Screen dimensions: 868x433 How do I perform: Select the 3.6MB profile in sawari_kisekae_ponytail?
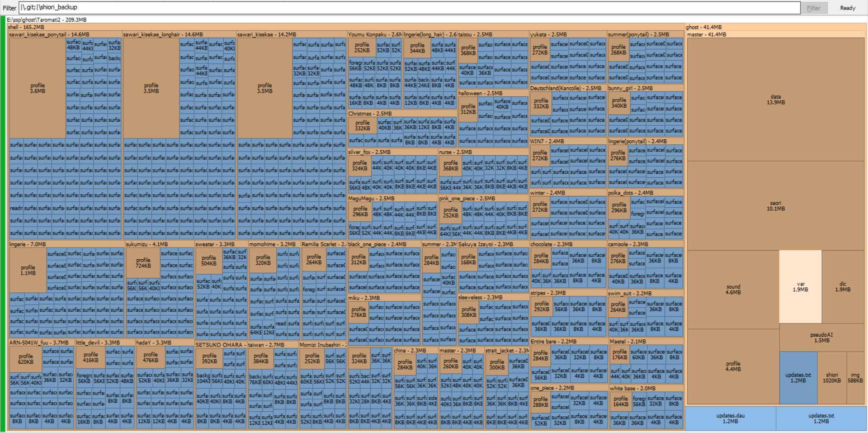38,88
